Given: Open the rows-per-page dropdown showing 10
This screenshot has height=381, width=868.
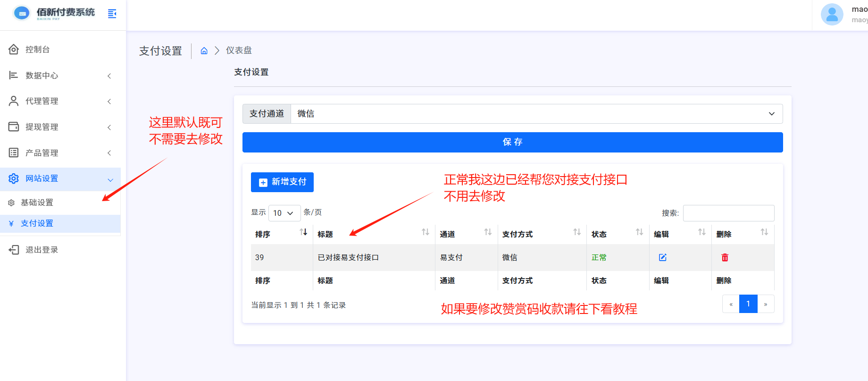Looking at the screenshot, I should (284, 213).
